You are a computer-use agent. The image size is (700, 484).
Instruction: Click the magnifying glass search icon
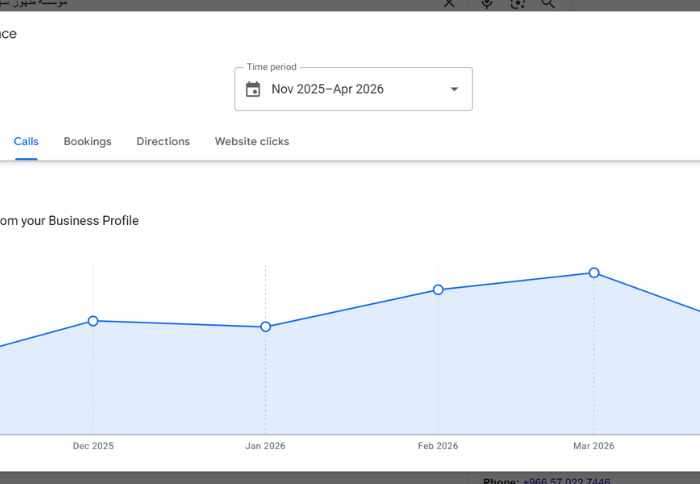click(x=548, y=4)
